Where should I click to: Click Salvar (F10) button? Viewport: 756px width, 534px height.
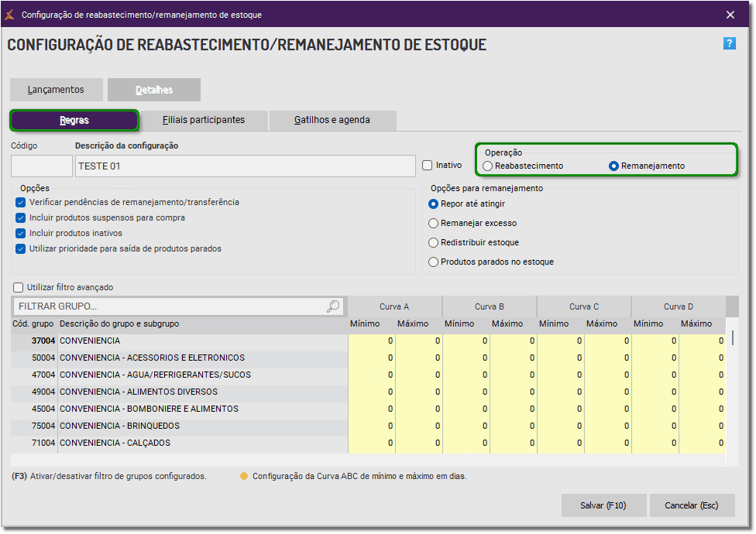(x=603, y=505)
